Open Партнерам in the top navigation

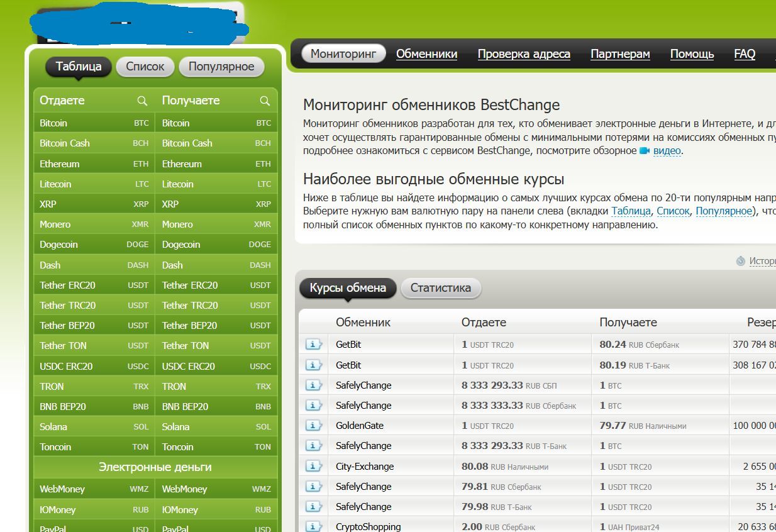pos(620,54)
